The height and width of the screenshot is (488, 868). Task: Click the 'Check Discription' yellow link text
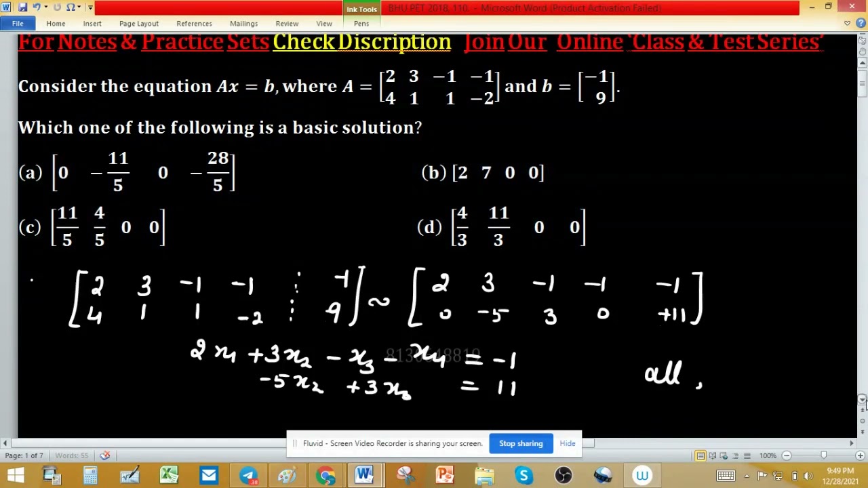tap(361, 41)
